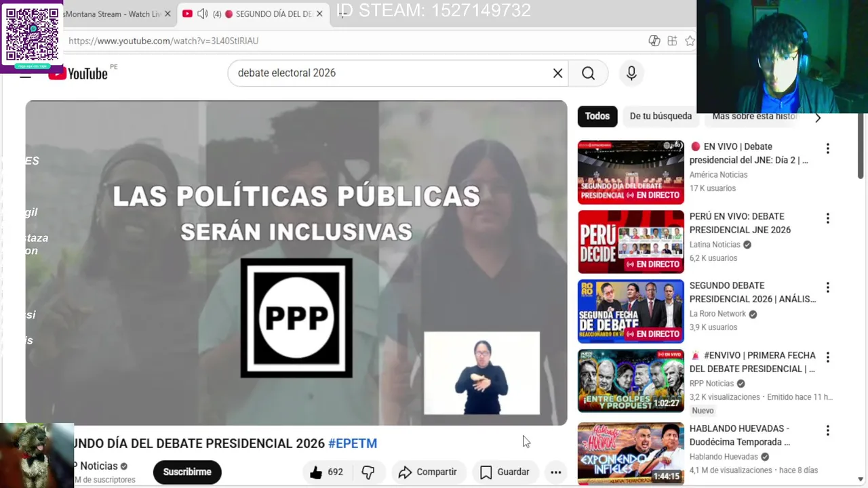Viewport: 868px width, 488px height.
Task: Click the Guardar button
Action: tap(505, 472)
